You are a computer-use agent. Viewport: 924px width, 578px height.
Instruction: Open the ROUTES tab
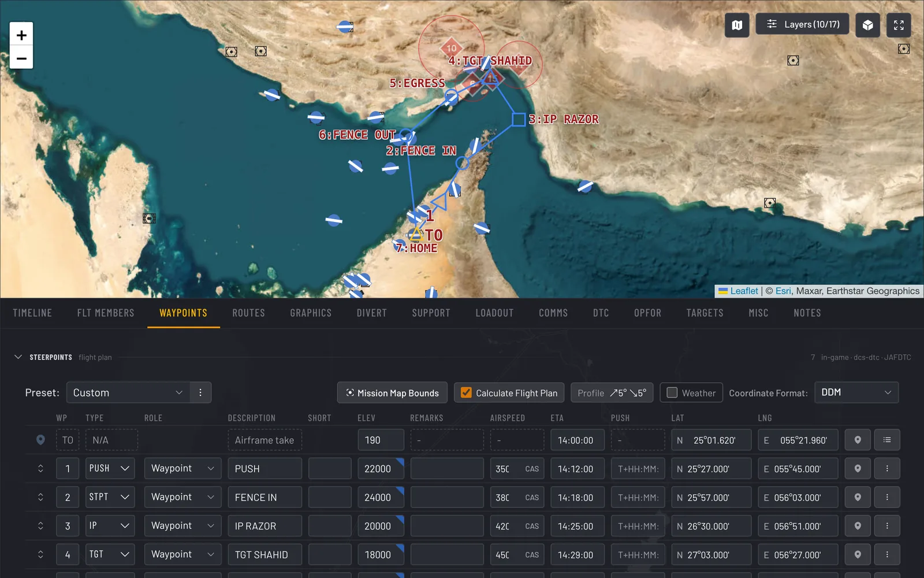(x=248, y=313)
